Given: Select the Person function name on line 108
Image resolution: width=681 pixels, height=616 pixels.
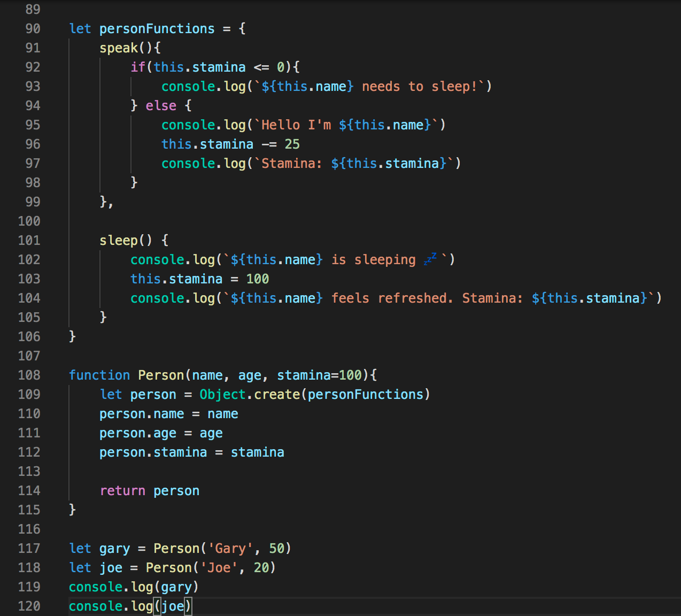Looking at the screenshot, I should [x=160, y=375].
